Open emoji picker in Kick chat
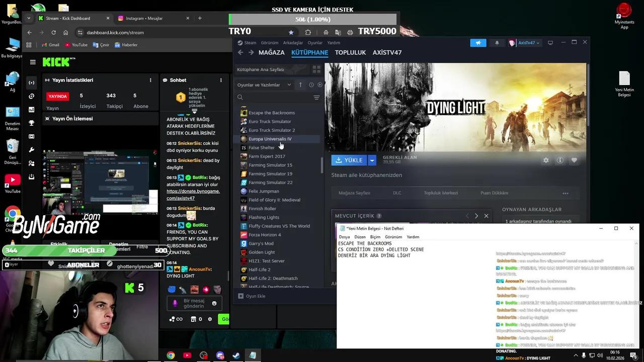This screenshot has height=362, width=644. (214, 303)
